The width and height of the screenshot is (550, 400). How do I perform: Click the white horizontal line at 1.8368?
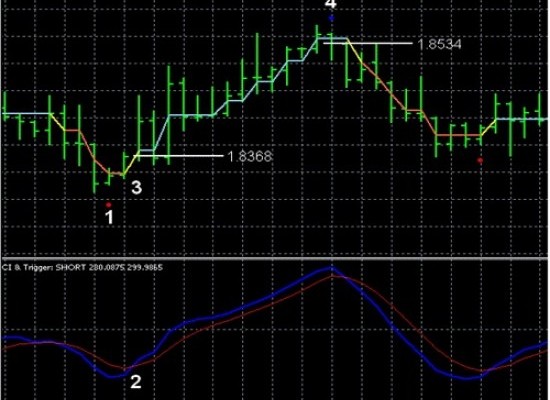(179, 155)
